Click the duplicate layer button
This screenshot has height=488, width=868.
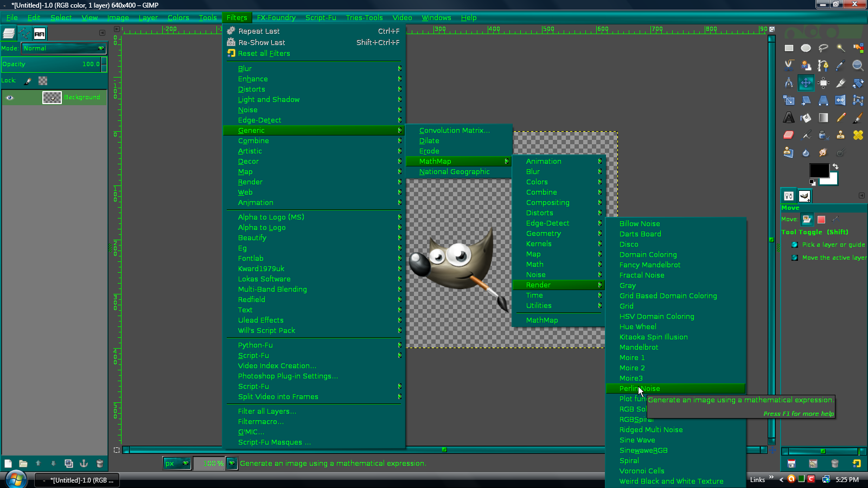click(69, 464)
